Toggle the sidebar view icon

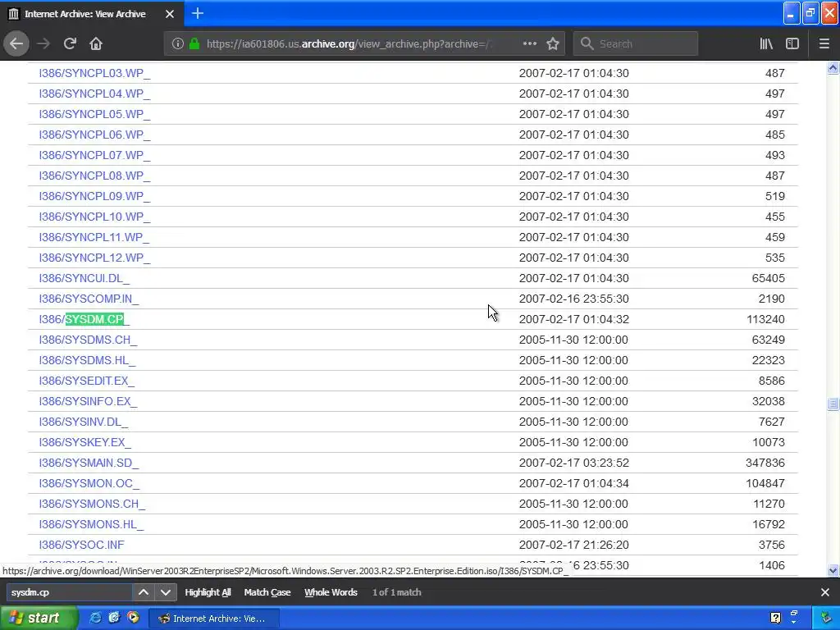click(792, 44)
